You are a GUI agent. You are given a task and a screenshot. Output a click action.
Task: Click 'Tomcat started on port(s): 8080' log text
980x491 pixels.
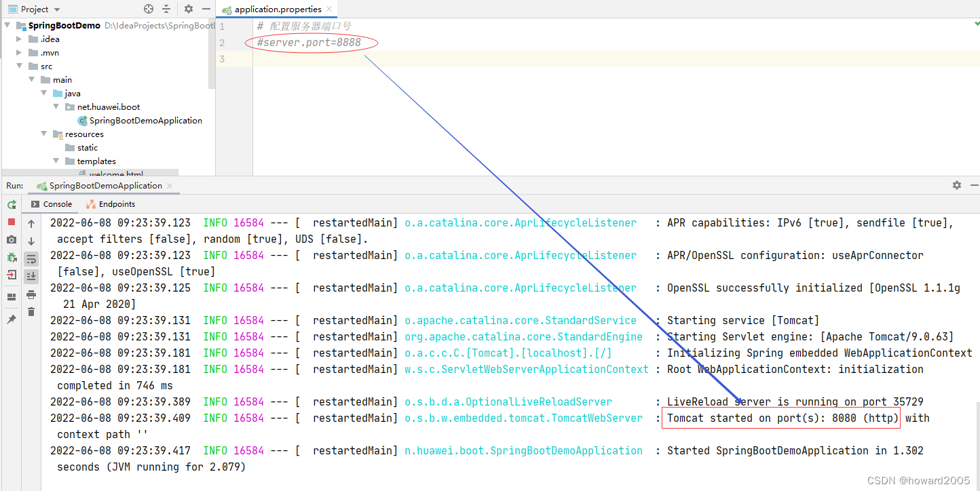[761, 418]
